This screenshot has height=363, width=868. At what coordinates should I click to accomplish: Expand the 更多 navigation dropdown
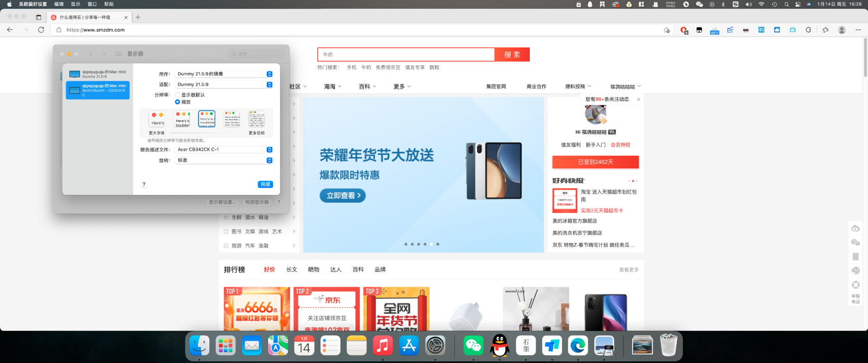(402, 86)
